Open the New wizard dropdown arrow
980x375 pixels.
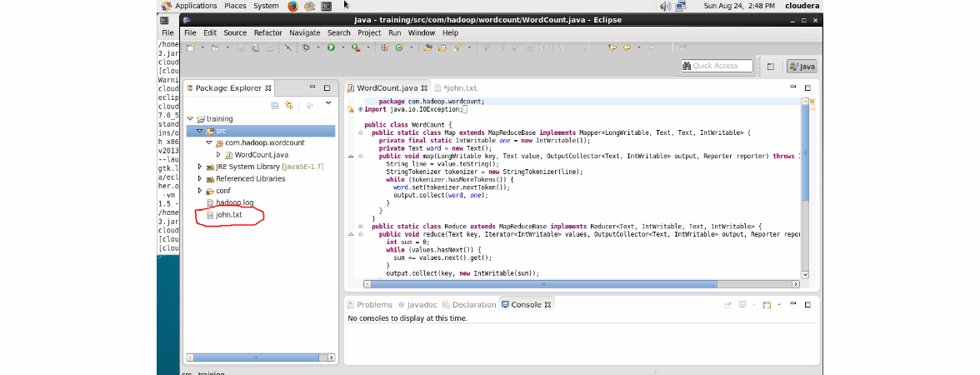(x=202, y=47)
